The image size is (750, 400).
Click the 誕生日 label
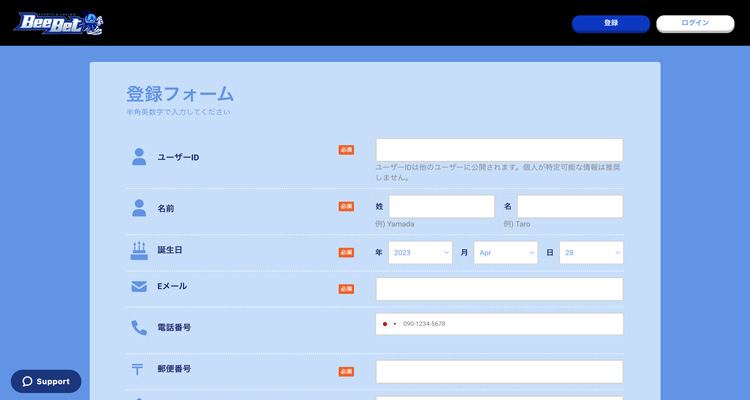tap(170, 250)
